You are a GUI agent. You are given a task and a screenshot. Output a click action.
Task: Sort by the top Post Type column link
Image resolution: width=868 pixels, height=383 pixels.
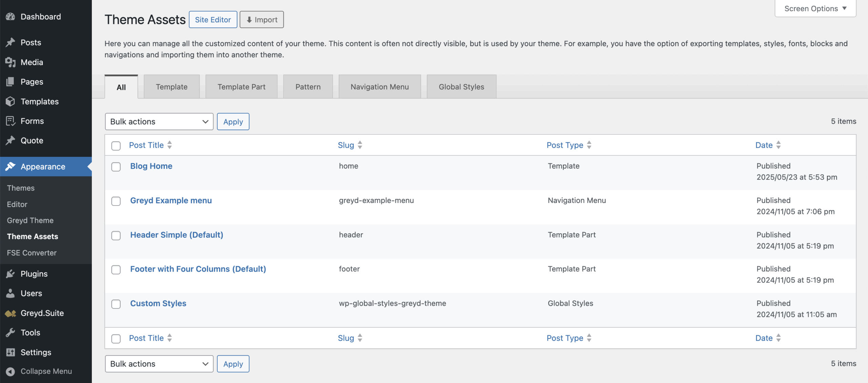[x=565, y=145]
